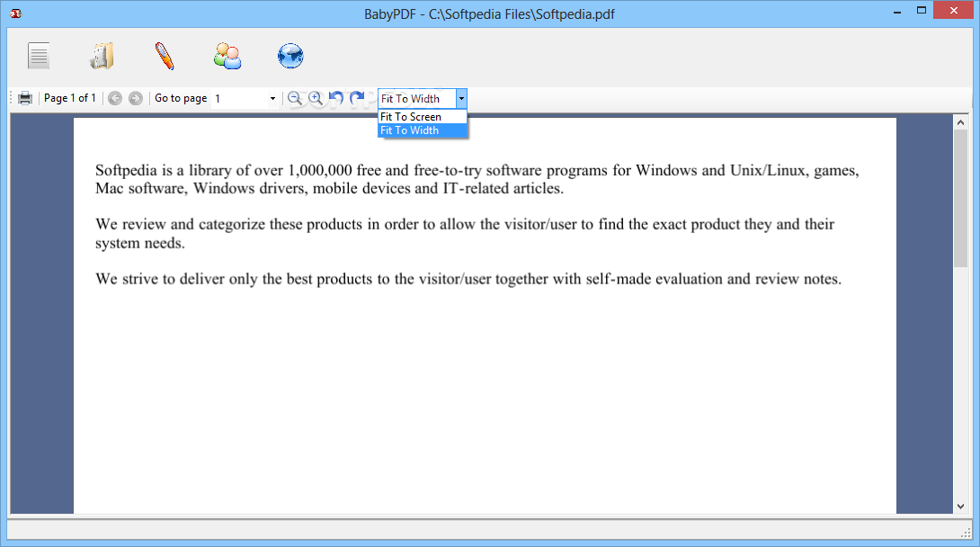The image size is (980, 547).
Task: Click the blue globe icon
Action: click(x=290, y=56)
